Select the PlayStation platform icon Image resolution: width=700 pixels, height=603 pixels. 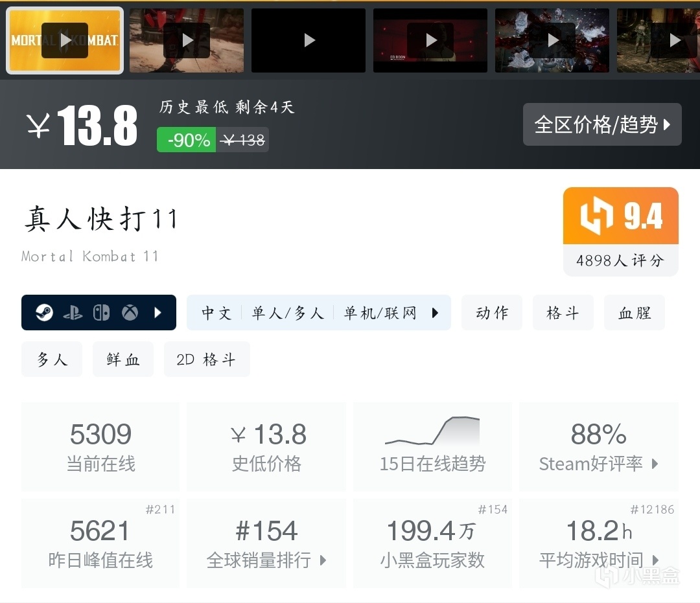[73, 313]
